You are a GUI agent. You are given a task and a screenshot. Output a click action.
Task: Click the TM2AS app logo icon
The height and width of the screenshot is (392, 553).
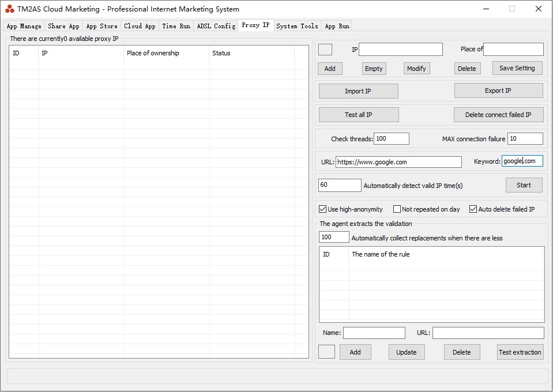(x=10, y=9)
